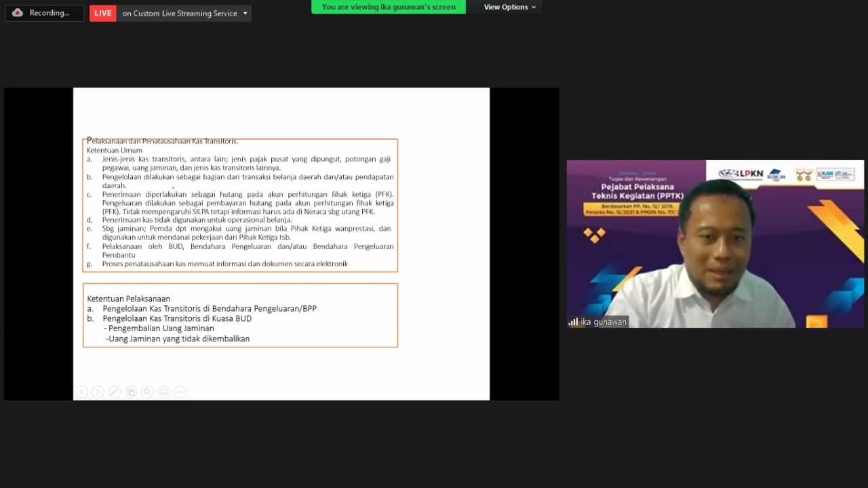Click the subtitles icon in slideshow toolbar
Viewport: 868px width, 488px height.
(163, 392)
